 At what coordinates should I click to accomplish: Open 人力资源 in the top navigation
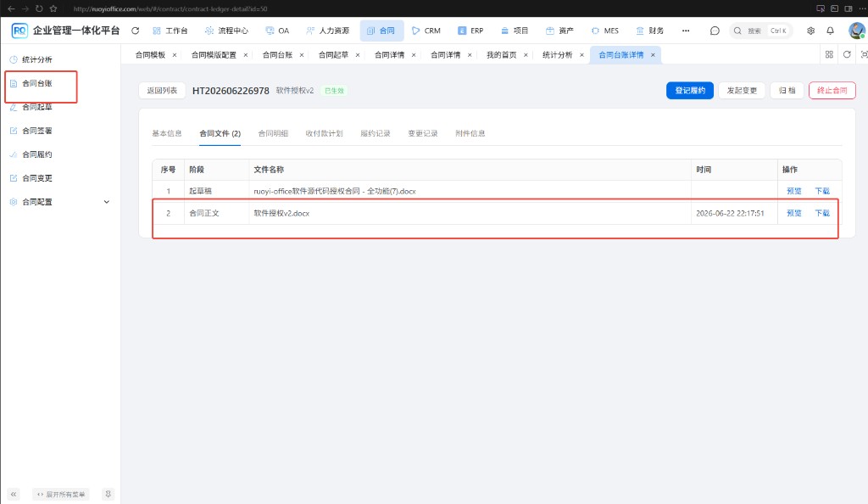[x=328, y=31]
